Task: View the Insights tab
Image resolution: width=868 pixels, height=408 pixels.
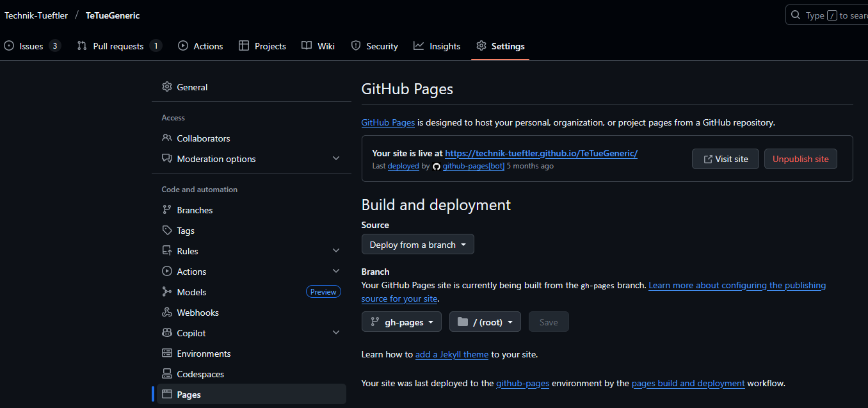Action: click(437, 46)
